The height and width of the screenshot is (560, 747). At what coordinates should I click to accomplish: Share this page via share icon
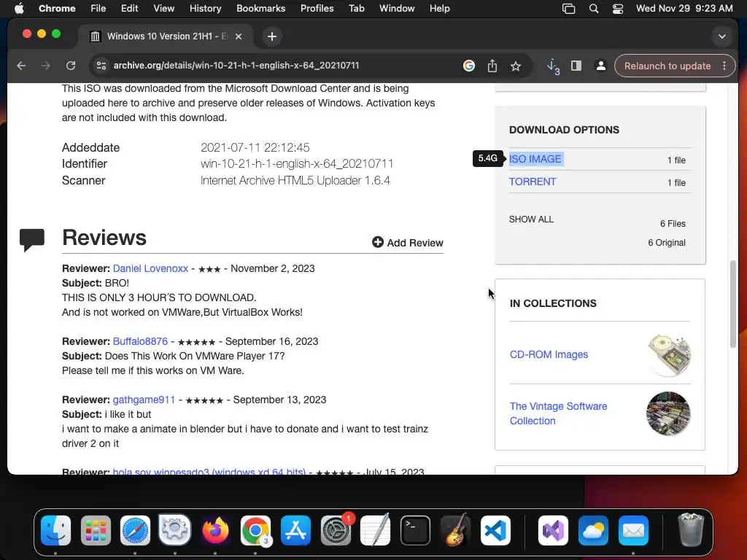[492, 66]
